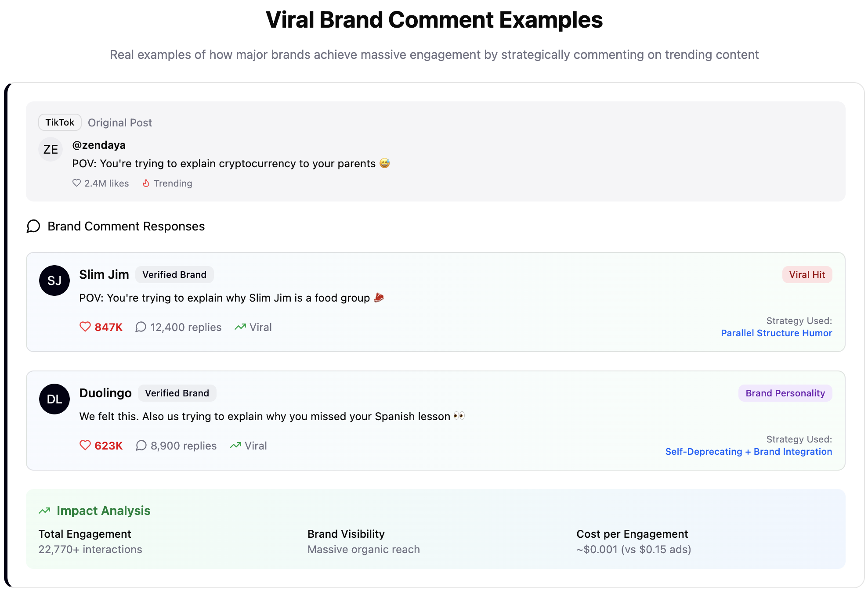Click the flame Trending icon

point(146,183)
